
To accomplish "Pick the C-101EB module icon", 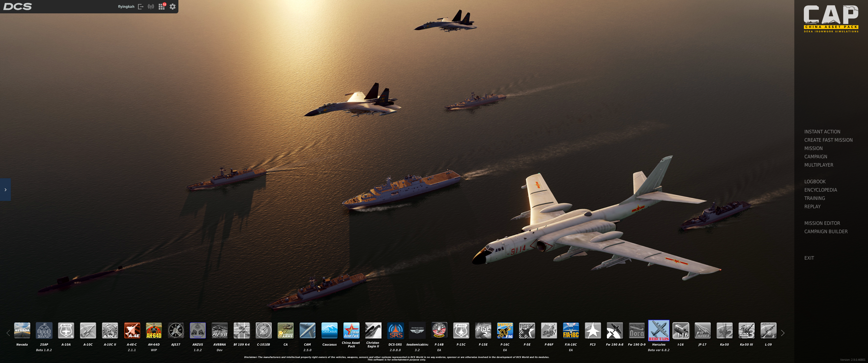I will pyautogui.click(x=263, y=330).
